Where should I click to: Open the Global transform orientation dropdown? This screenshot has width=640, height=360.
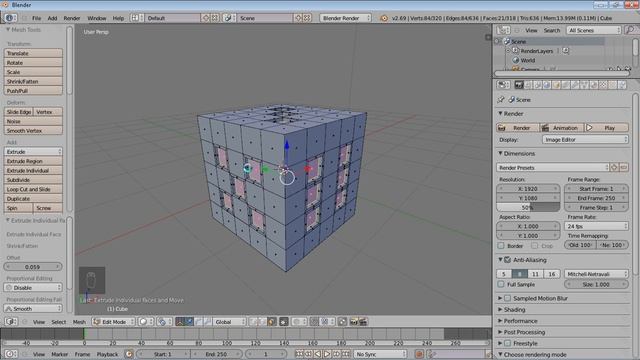point(229,322)
